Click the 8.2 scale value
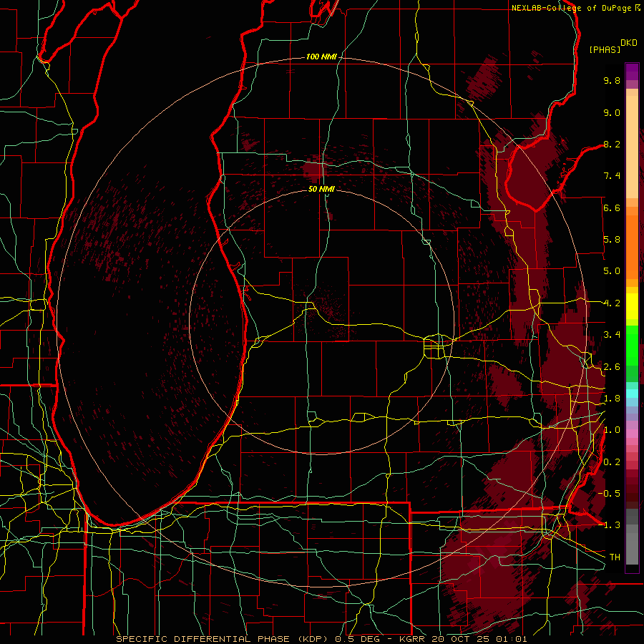This screenshot has width=644, height=644. tap(612, 144)
